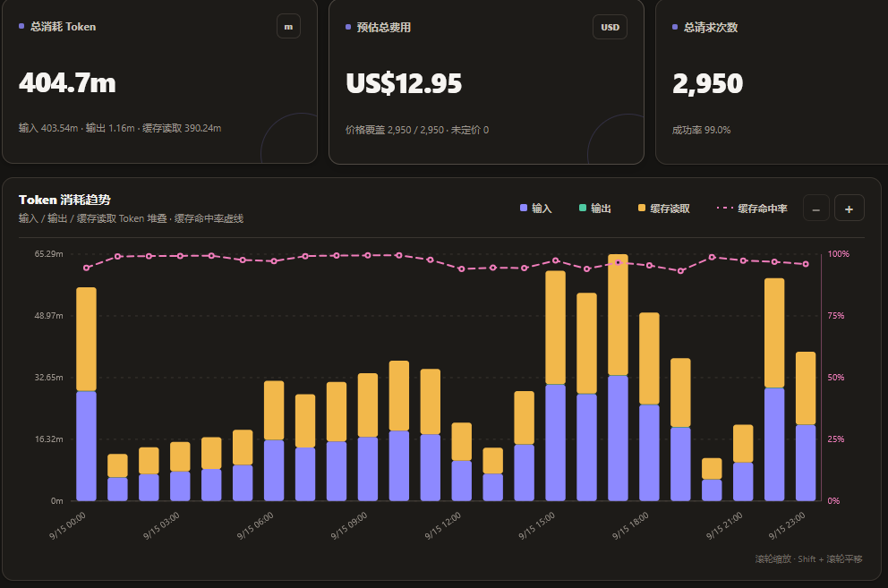The height and width of the screenshot is (588, 888).
Task: Click the chart zoom out minus button
Action: (816, 209)
